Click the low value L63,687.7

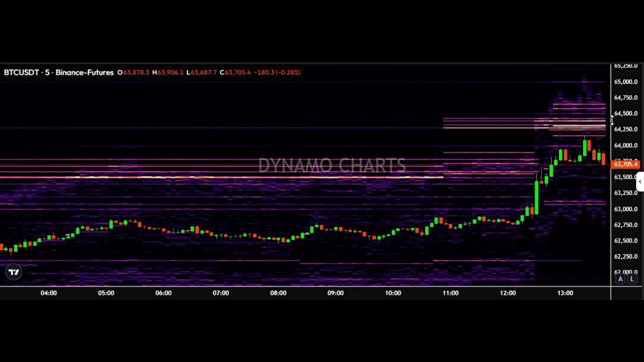pos(202,72)
